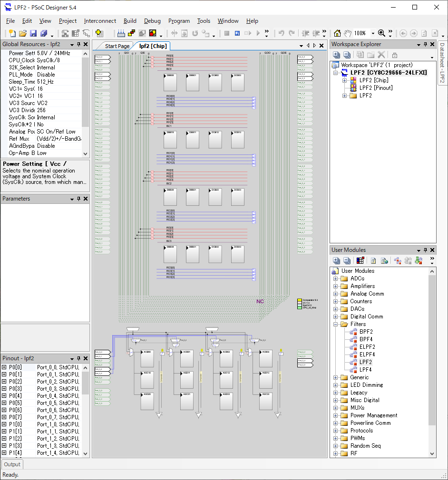Select LPF2 [Pinout] in Workspace Explorer

click(376, 88)
